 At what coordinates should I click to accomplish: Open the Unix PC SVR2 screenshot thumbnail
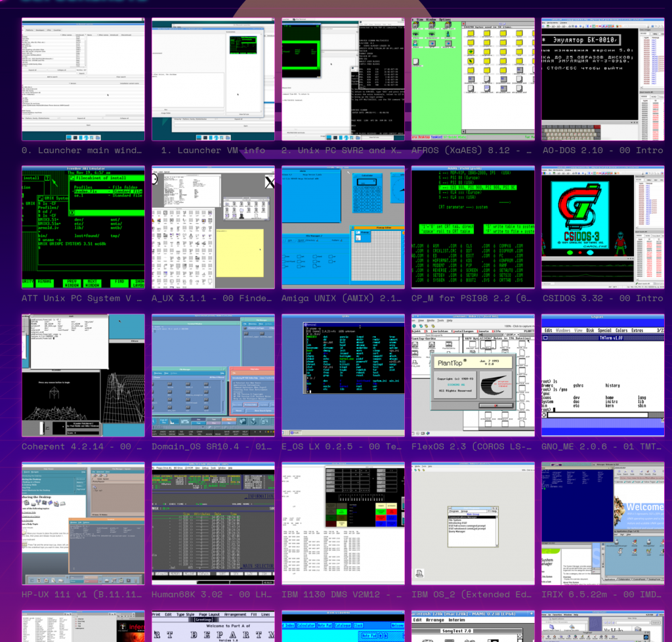(x=343, y=79)
